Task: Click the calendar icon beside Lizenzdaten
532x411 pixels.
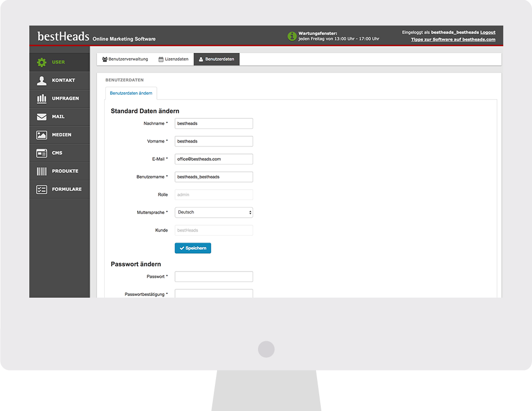Action: pos(161,60)
